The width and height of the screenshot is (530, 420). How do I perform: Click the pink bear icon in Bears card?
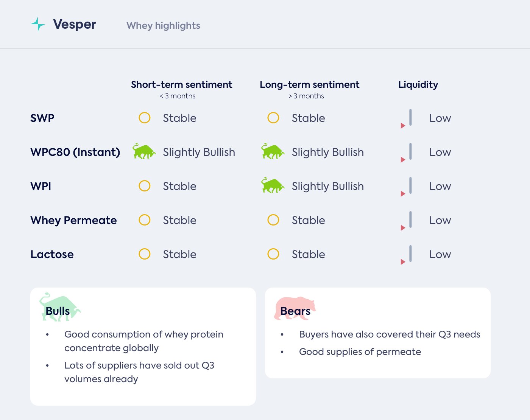click(x=295, y=308)
